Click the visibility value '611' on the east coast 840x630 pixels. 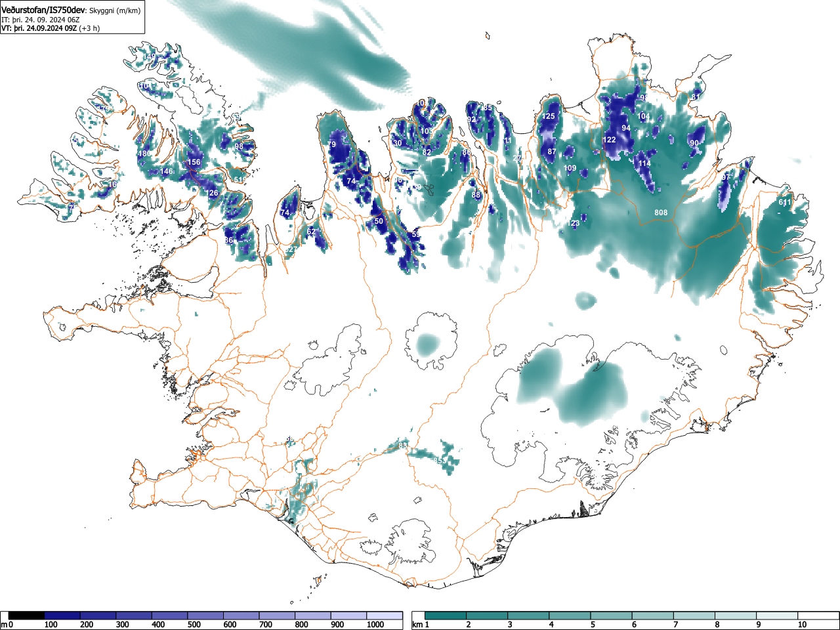click(785, 203)
